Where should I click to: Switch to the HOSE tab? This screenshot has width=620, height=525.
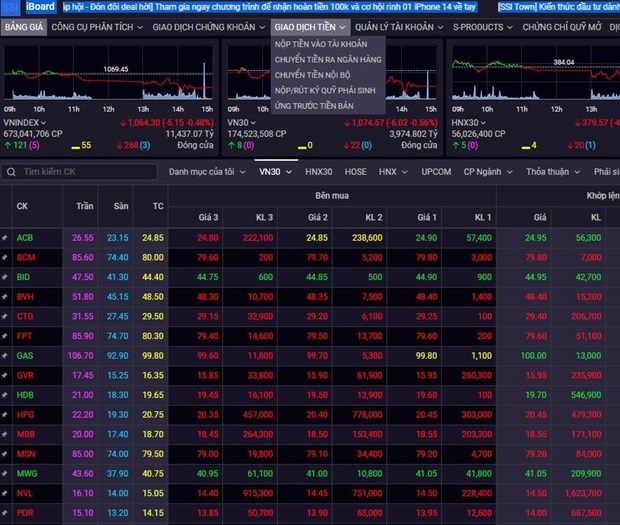pyautogui.click(x=355, y=171)
